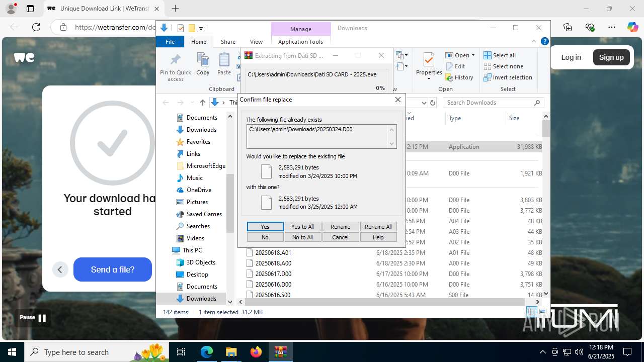Cancel the file replace dialog
Screen dimensions: 644x362
pos(340,237)
